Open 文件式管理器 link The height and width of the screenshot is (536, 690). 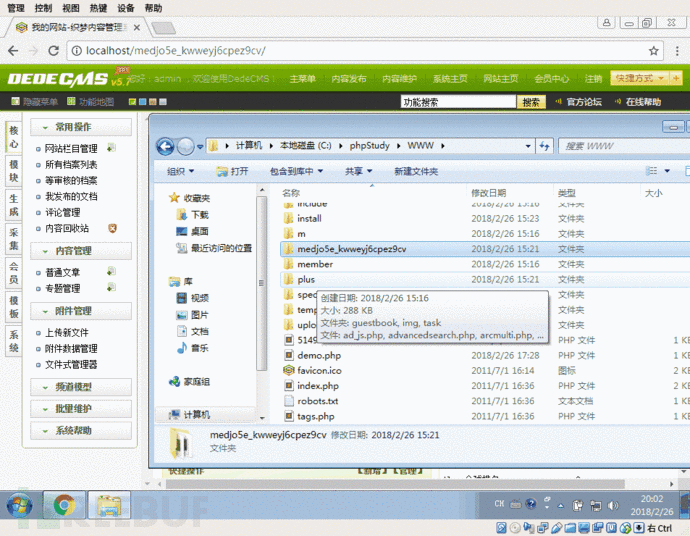tap(71, 364)
